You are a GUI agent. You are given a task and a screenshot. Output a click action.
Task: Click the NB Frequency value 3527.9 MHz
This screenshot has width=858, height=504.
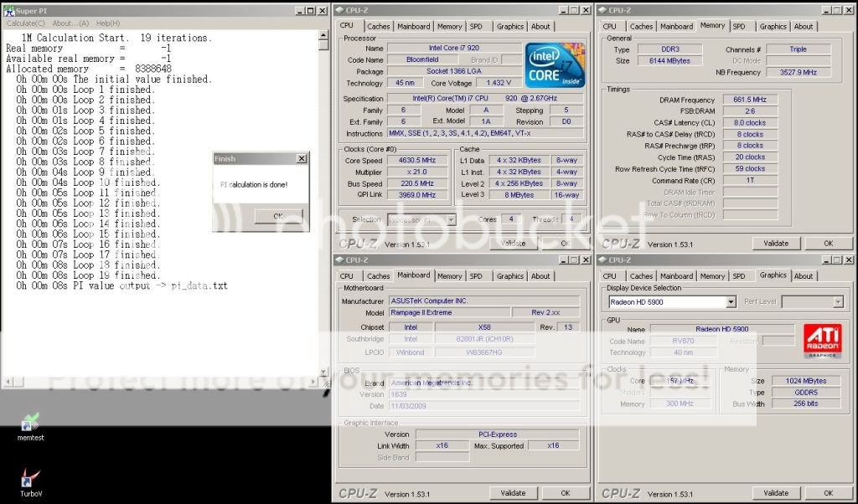(x=799, y=72)
